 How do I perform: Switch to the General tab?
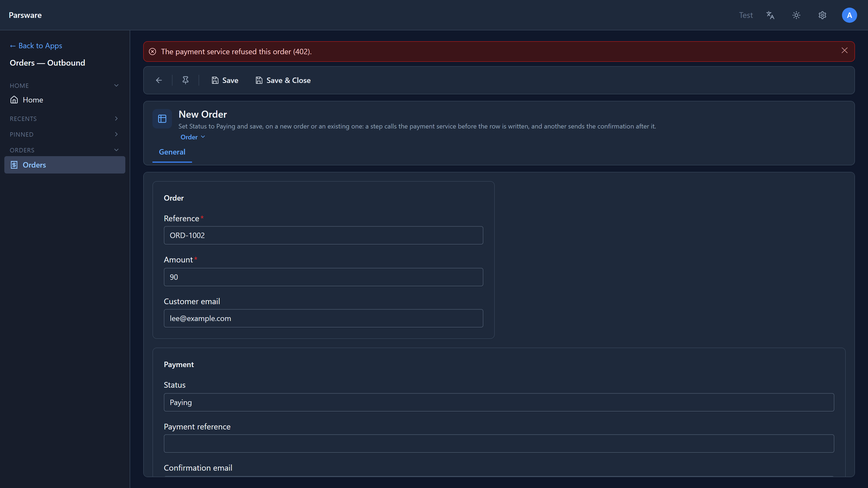coord(172,152)
